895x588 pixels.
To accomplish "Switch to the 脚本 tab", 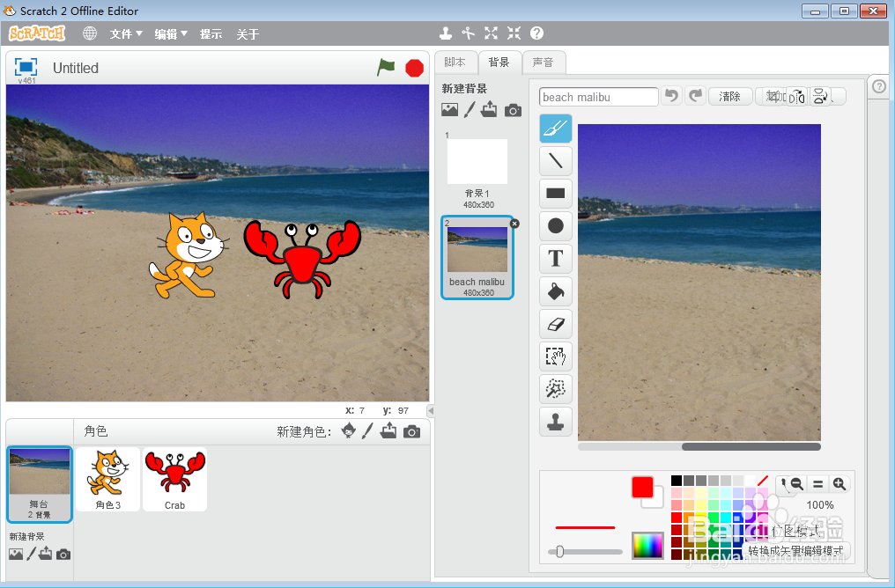I will pyautogui.click(x=455, y=62).
